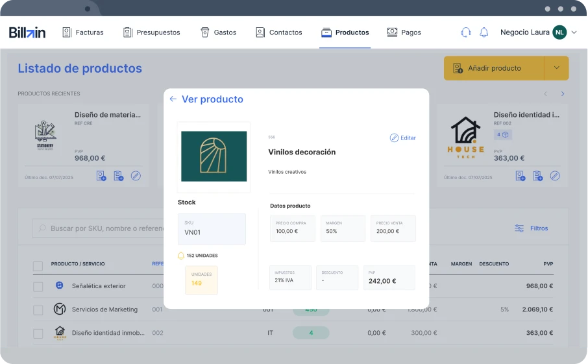Expand the Añadir producto dropdown arrow
Viewport: 588px width, 364px height.
coord(556,68)
